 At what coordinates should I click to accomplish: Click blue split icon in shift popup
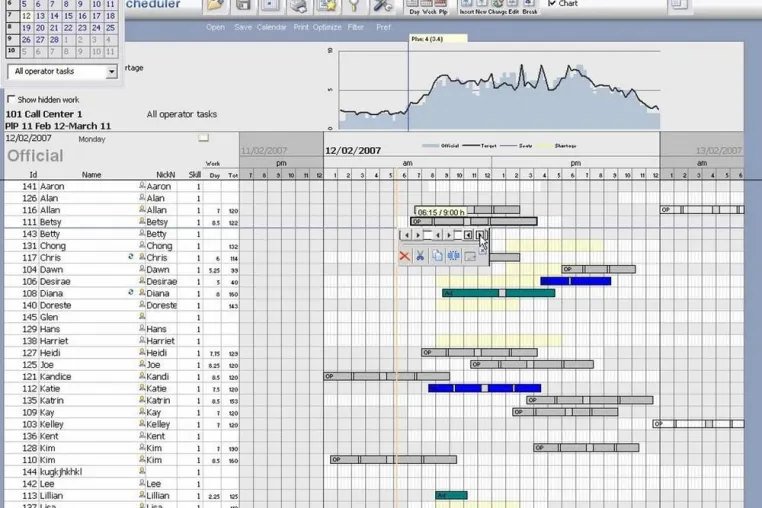point(453,256)
